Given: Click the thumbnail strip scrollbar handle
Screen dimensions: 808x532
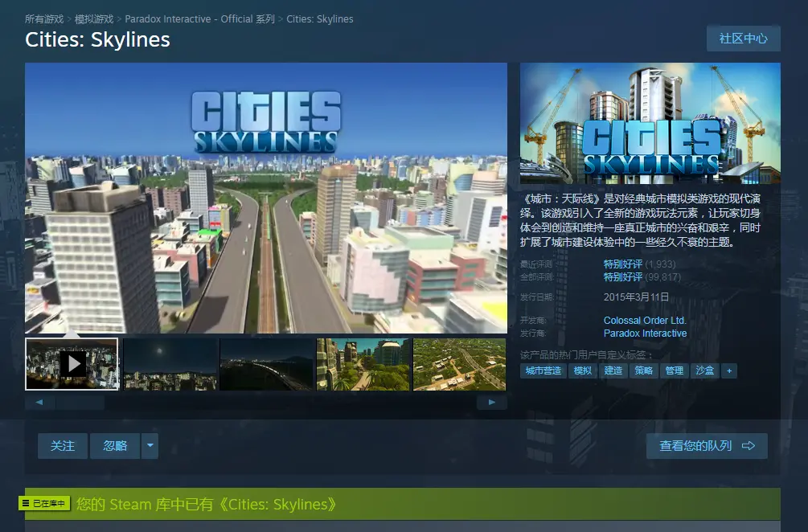Looking at the screenshot, I should click(x=80, y=403).
